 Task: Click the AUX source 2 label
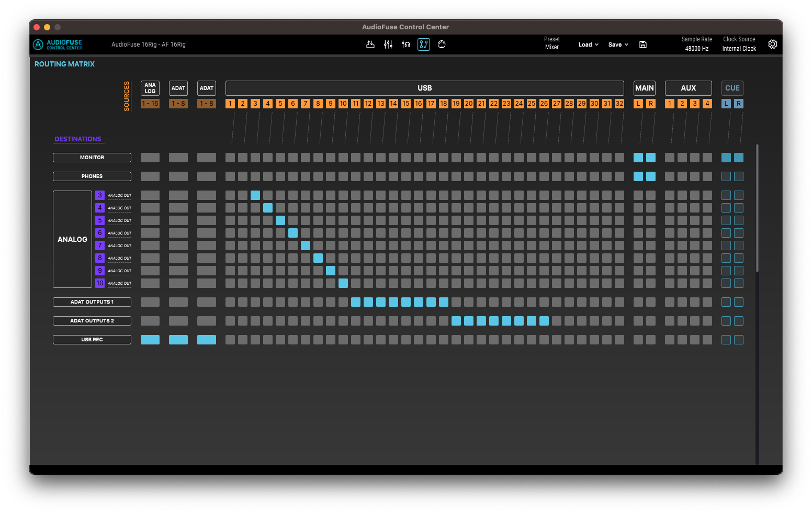tap(682, 104)
